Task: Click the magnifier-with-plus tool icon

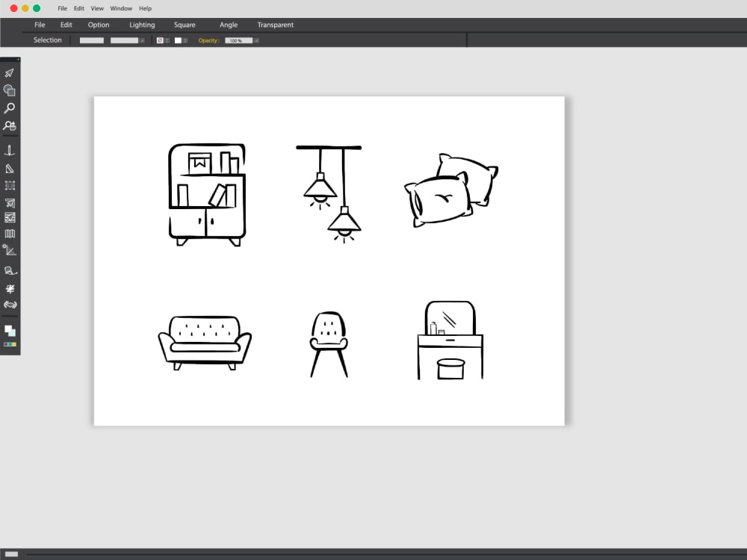Action: (10, 125)
